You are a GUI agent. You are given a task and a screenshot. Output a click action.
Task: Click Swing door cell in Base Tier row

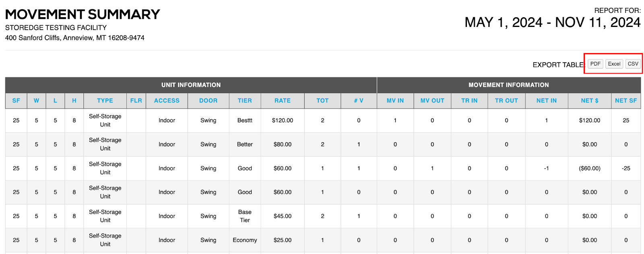point(208,216)
